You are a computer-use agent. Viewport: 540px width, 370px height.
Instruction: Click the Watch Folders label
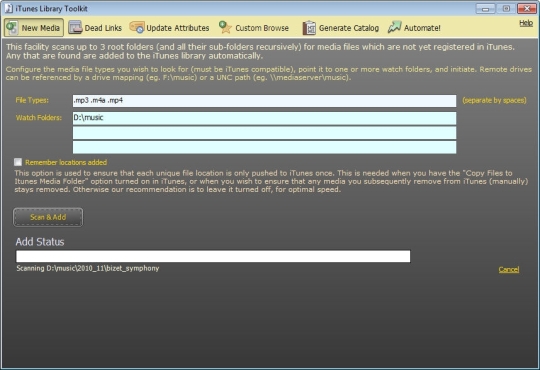pyautogui.click(x=39, y=118)
